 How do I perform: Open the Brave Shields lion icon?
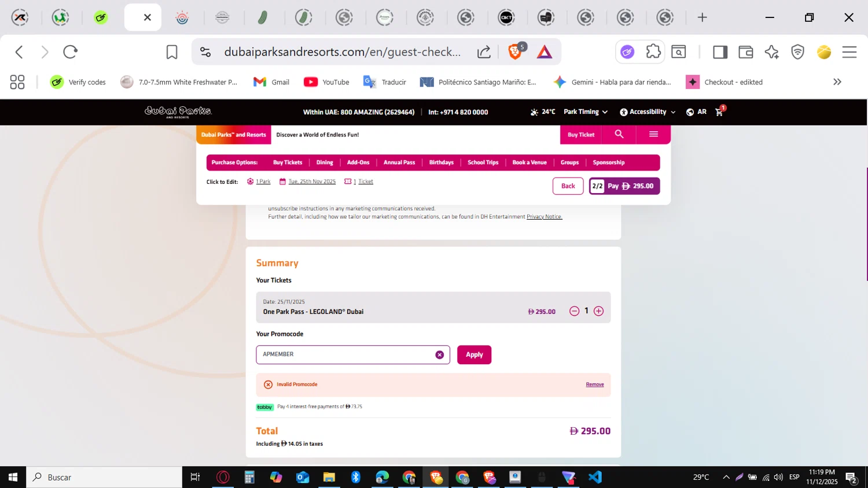(x=514, y=52)
